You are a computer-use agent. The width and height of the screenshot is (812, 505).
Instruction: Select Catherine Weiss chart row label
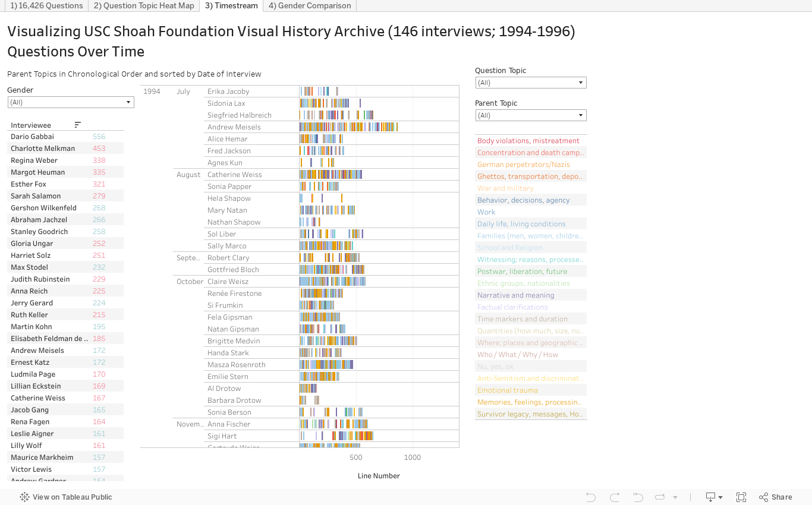[234, 175]
